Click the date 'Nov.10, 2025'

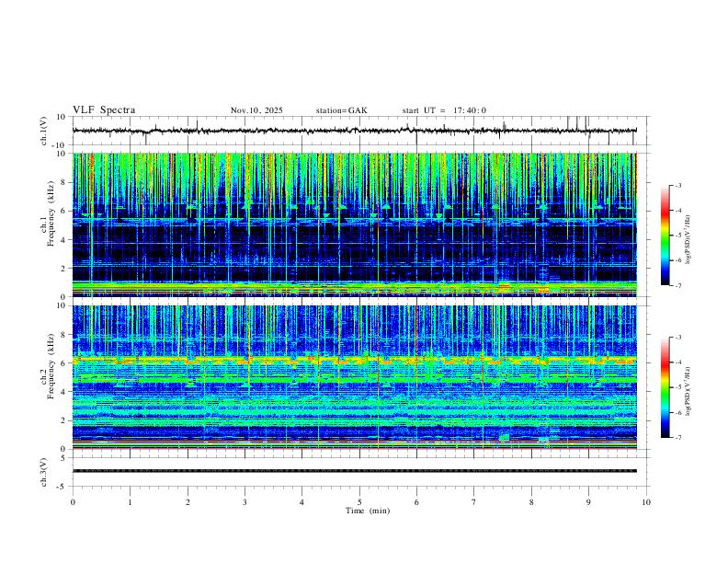pos(256,110)
